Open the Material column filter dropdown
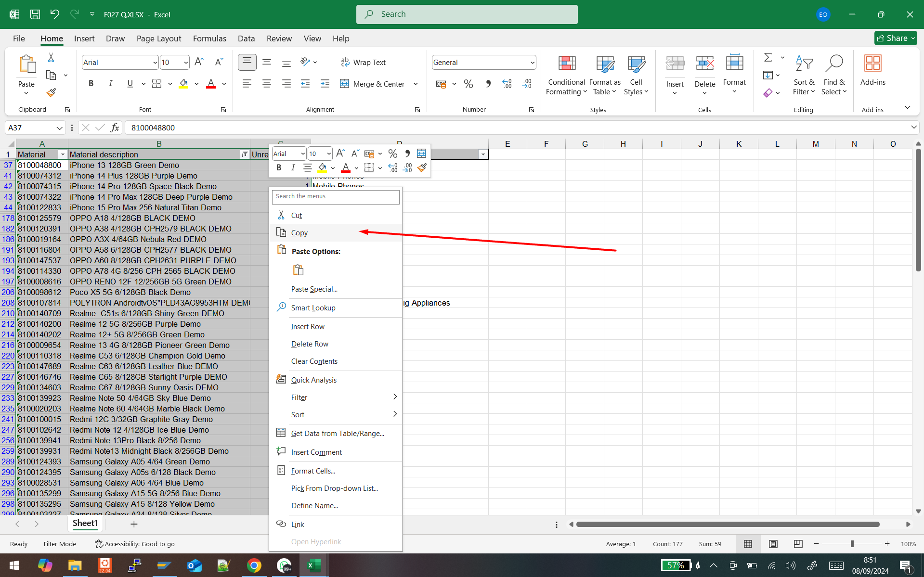 point(62,154)
